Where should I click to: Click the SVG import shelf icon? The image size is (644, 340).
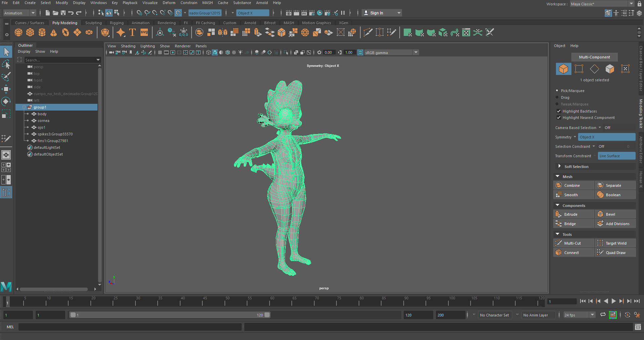tap(144, 33)
